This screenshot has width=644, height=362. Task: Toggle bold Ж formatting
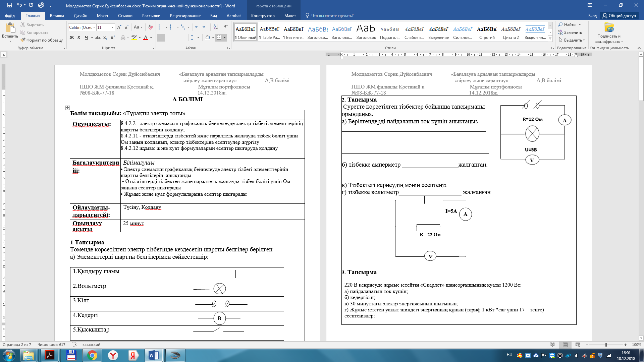tap(71, 38)
